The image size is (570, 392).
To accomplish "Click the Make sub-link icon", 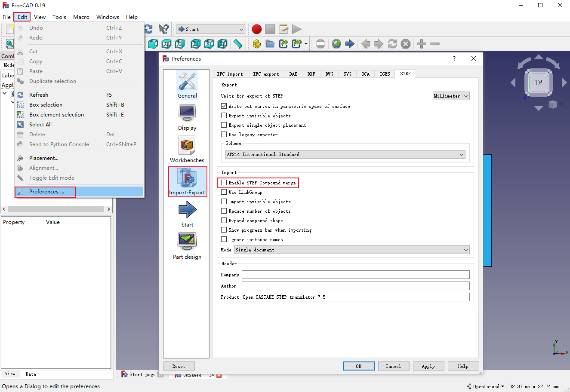I will point(297,44).
